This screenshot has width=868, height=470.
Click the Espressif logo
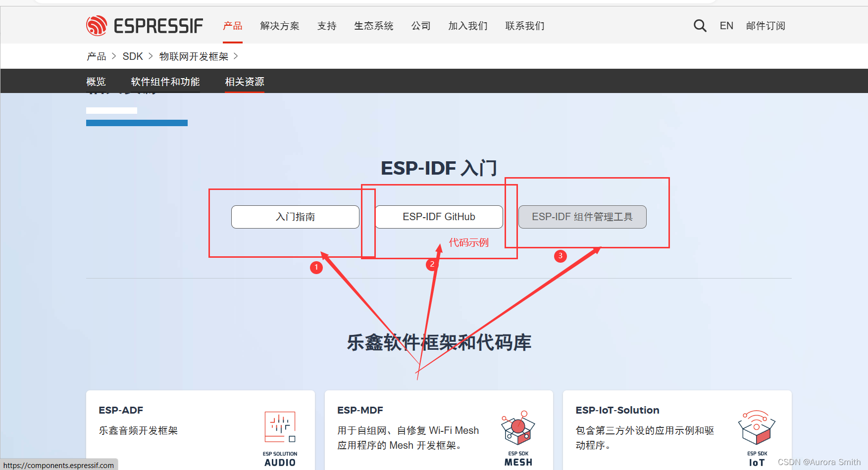[x=145, y=26]
